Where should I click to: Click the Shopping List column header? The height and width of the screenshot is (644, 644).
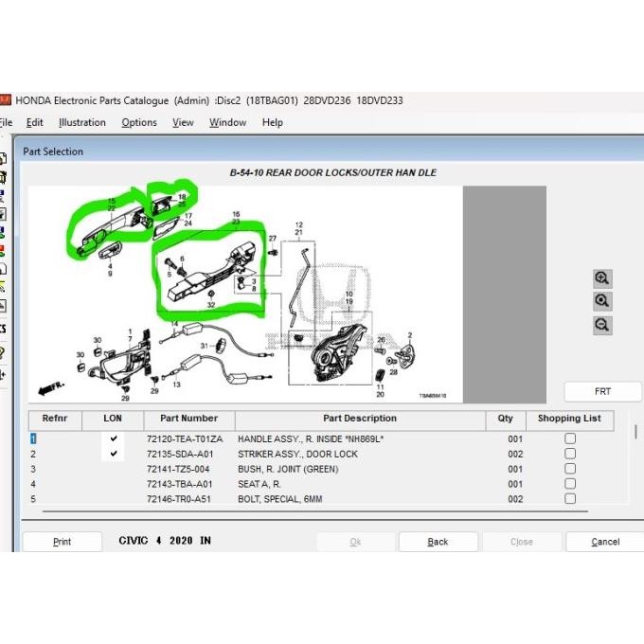pyautogui.click(x=570, y=420)
